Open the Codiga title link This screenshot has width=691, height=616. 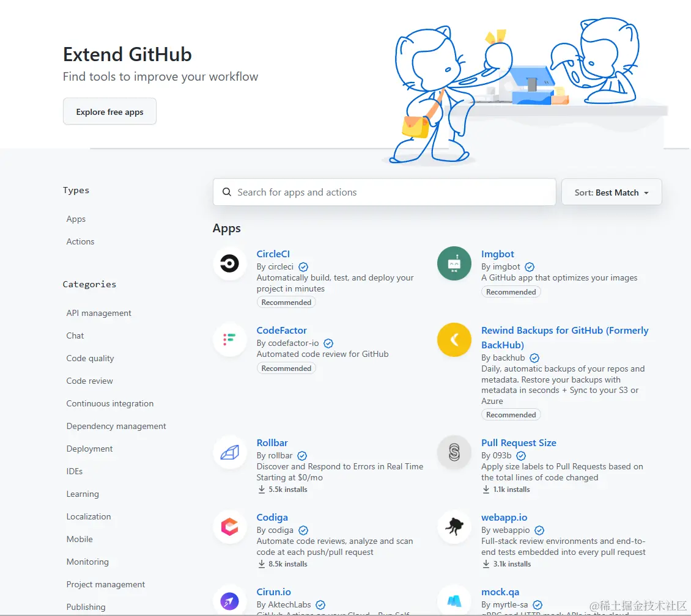tap(272, 518)
